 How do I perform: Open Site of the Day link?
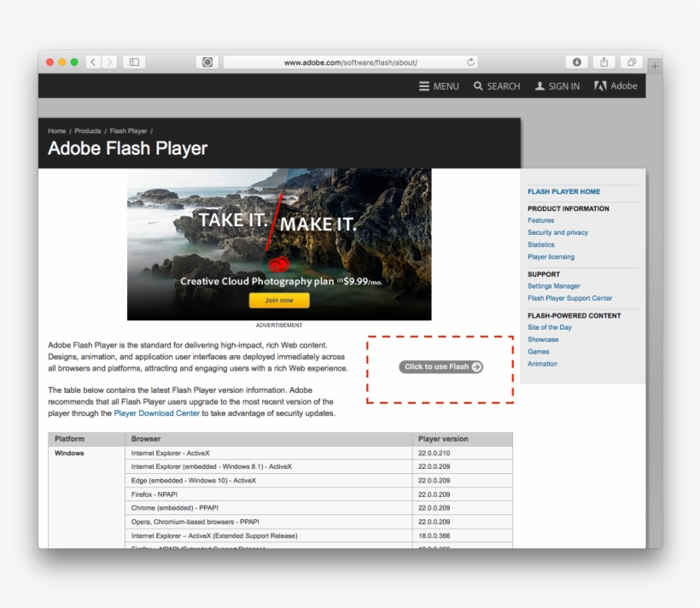tap(550, 327)
